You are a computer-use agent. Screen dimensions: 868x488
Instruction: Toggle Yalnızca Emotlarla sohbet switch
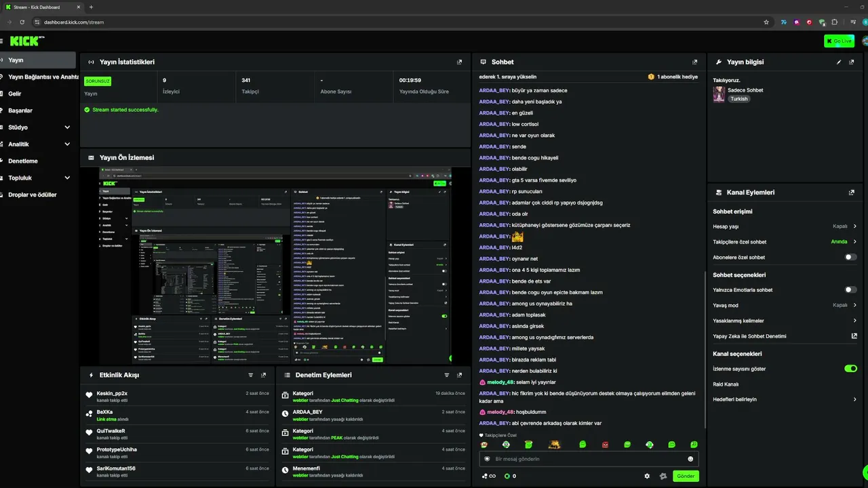[850, 290]
